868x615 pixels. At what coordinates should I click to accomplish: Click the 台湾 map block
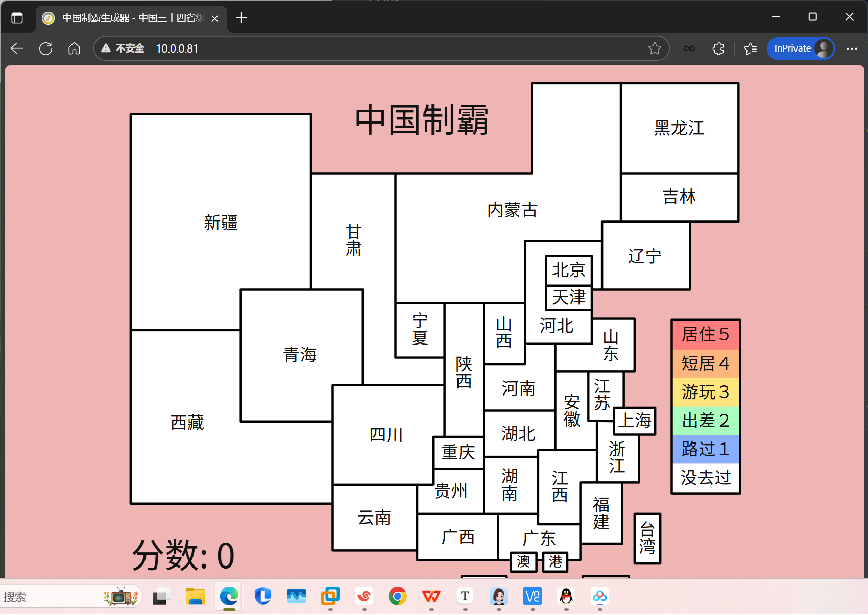647,538
